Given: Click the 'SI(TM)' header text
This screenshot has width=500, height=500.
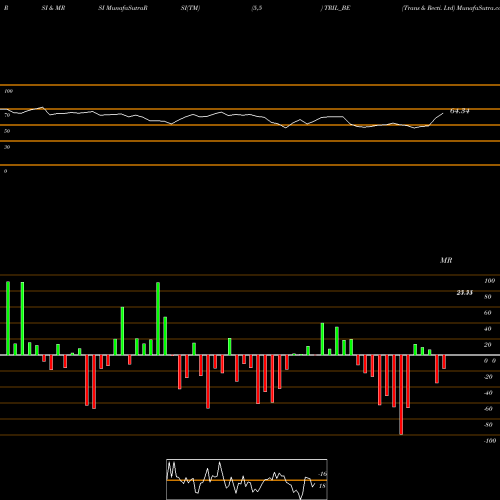Looking at the screenshot, I should (190, 8).
